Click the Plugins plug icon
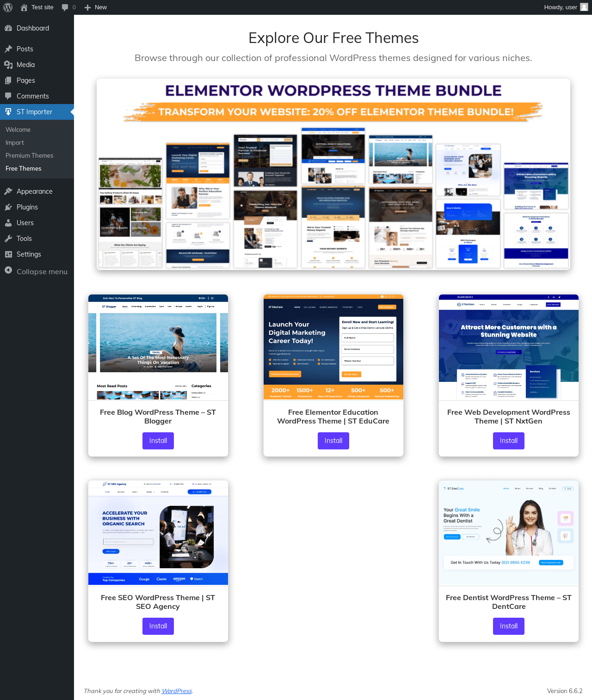Viewport: 592px width, 700px height. [x=8, y=207]
